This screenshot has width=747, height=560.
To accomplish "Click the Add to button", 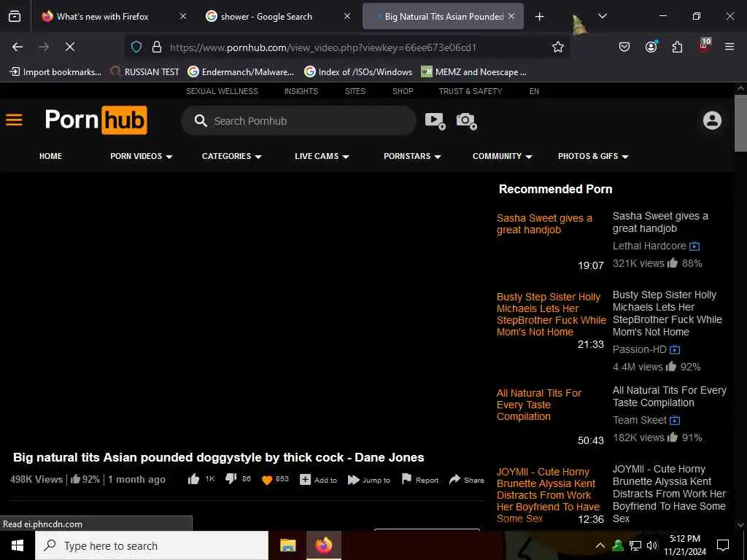I will [x=318, y=480].
